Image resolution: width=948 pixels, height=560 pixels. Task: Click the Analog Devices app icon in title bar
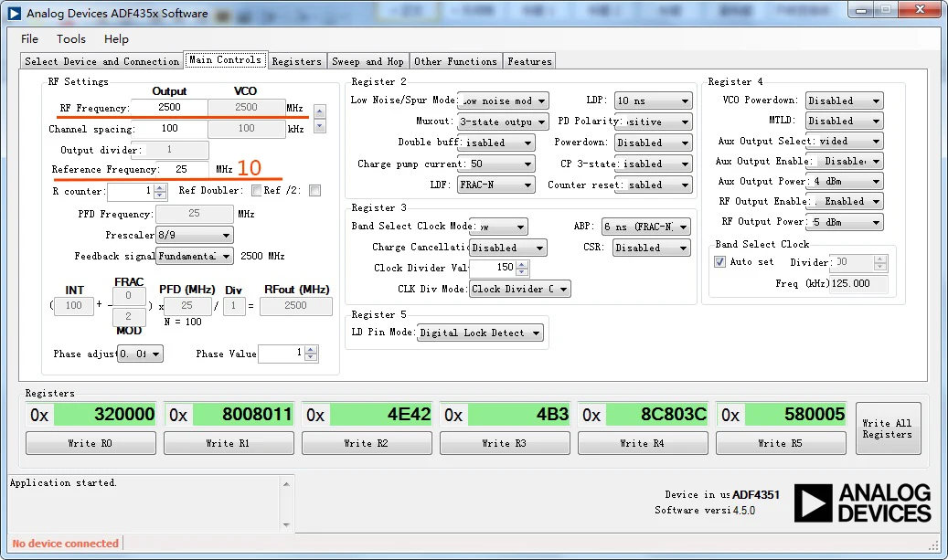tap(14, 14)
